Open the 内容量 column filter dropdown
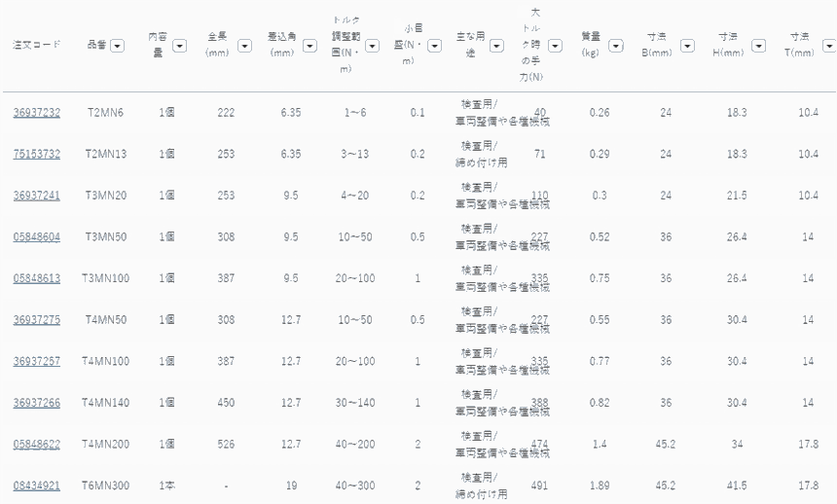 (174, 46)
